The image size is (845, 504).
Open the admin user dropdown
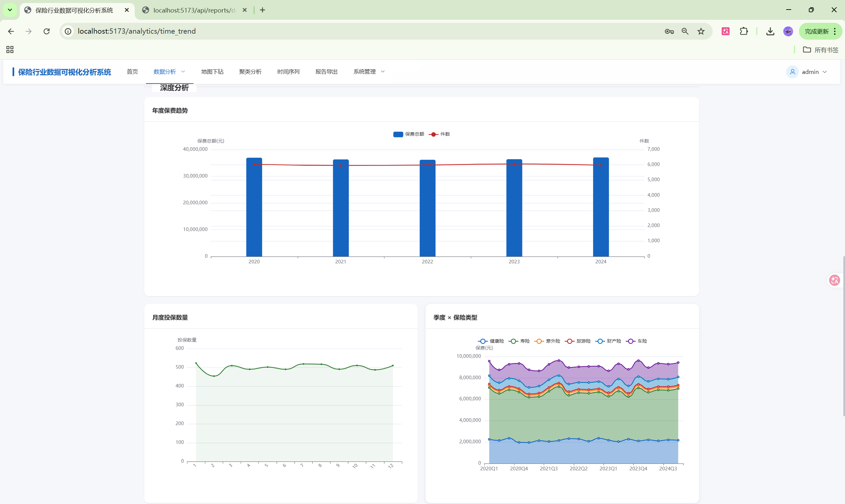point(810,72)
